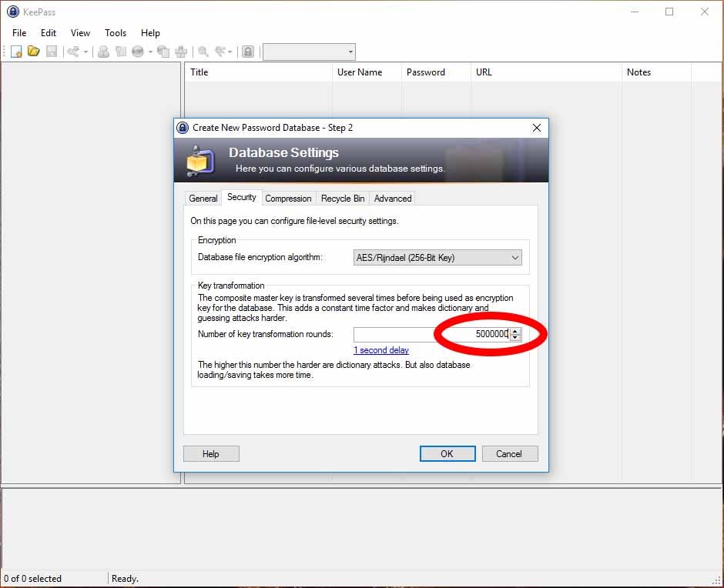Screen dimensions: 724x588
Task: Click the OK button
Action: pos(447,453)
